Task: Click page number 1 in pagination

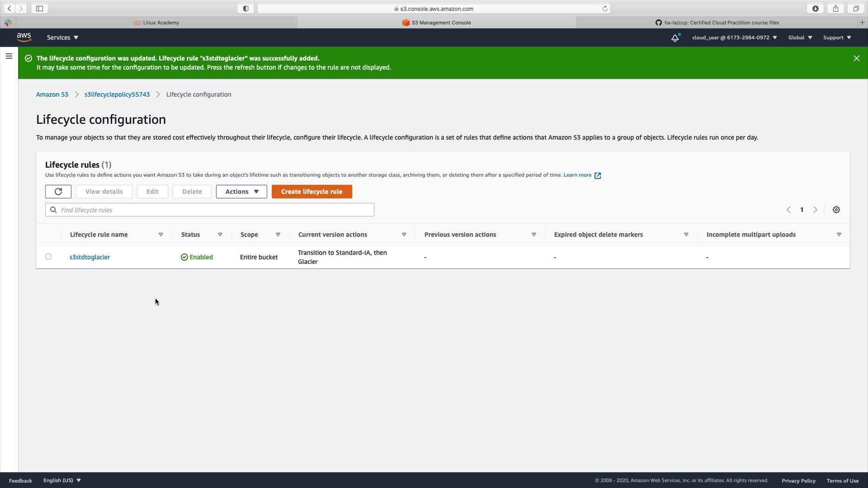Action: coord(801,210)
